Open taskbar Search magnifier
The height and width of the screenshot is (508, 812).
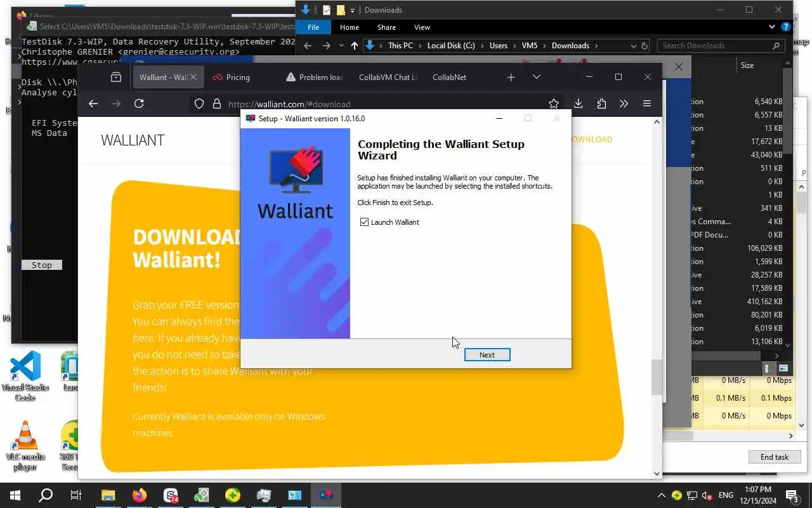[x=46, y=495]
